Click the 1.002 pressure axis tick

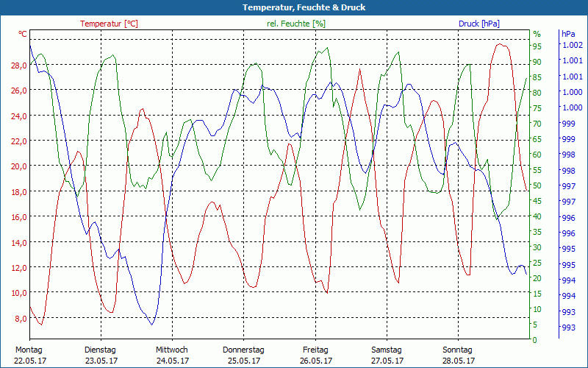572,46
